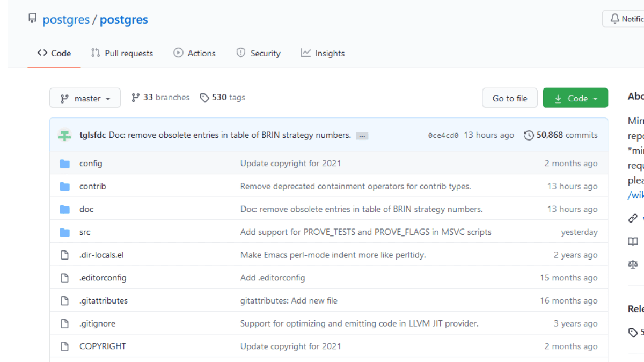The width and height of the screenshot is (644, 362).
Task: Click the tag icon under Releases heading
Action: click(633, 333)
